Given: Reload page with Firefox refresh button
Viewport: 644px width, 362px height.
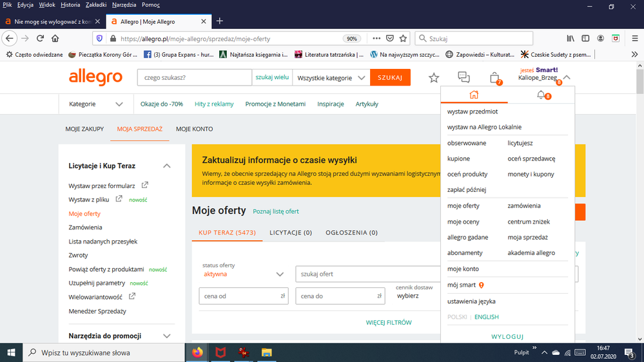Looking at the screenshot, I should (40, 39).
